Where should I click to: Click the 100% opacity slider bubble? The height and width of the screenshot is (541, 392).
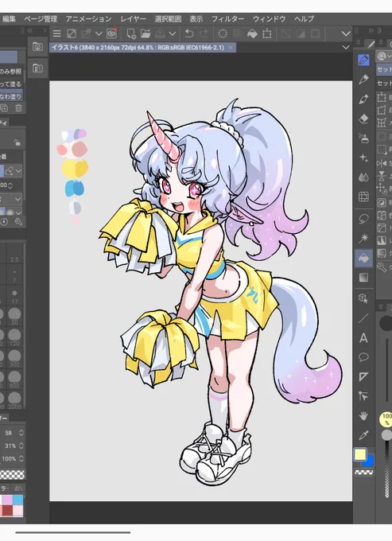point(386,419)
